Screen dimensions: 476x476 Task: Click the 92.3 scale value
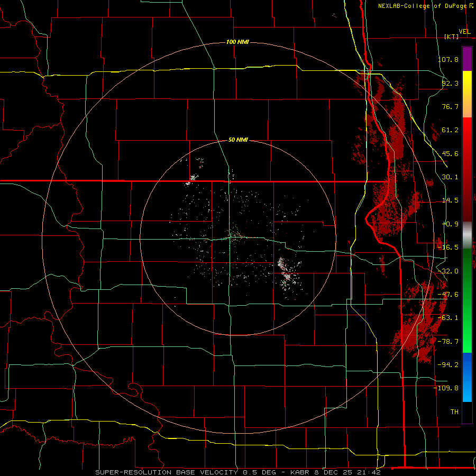tap(450, 83)
